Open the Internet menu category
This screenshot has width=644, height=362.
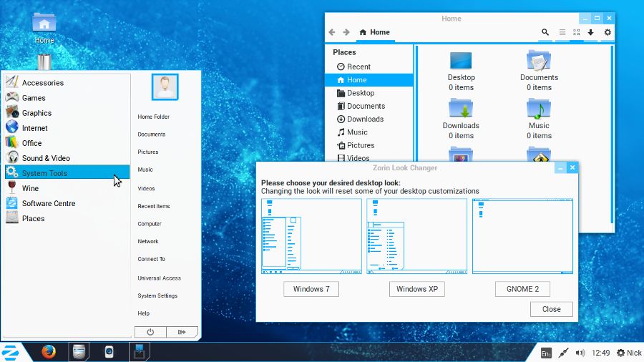pyautogui.click(x=67, y=128)
